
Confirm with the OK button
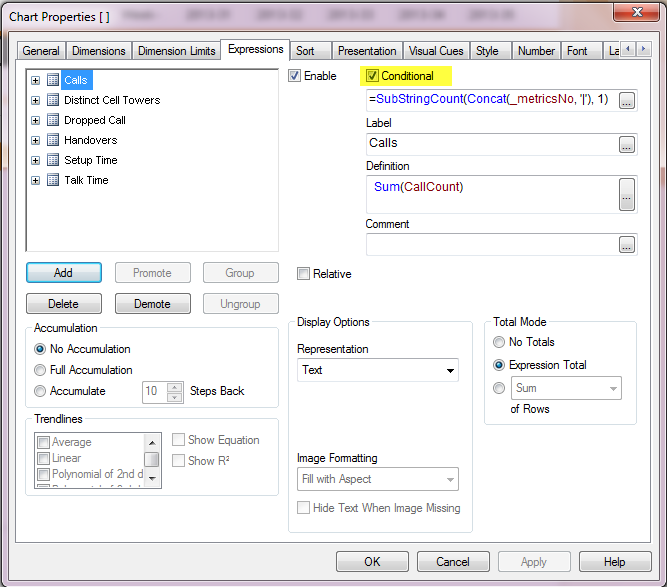372,562
